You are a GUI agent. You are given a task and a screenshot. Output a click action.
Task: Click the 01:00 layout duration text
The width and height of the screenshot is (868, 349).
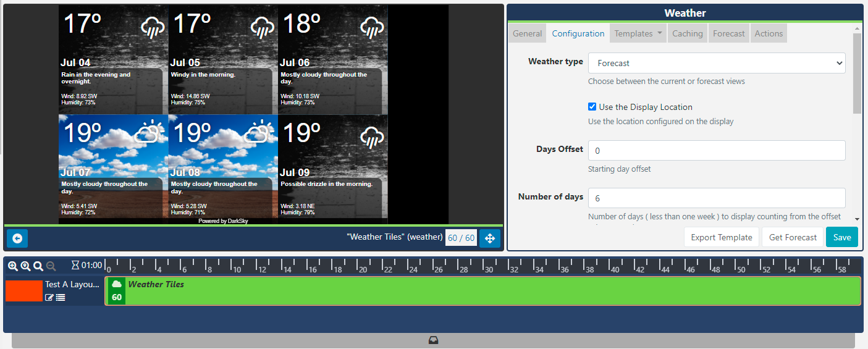91,266
